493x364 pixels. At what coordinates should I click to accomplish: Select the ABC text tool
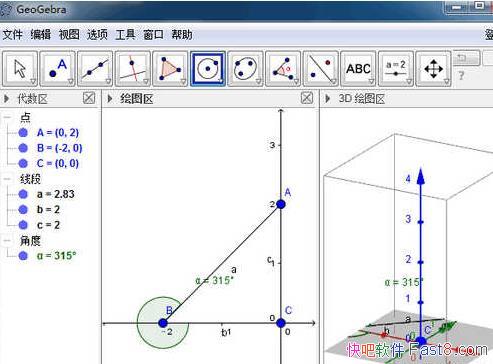358,69
